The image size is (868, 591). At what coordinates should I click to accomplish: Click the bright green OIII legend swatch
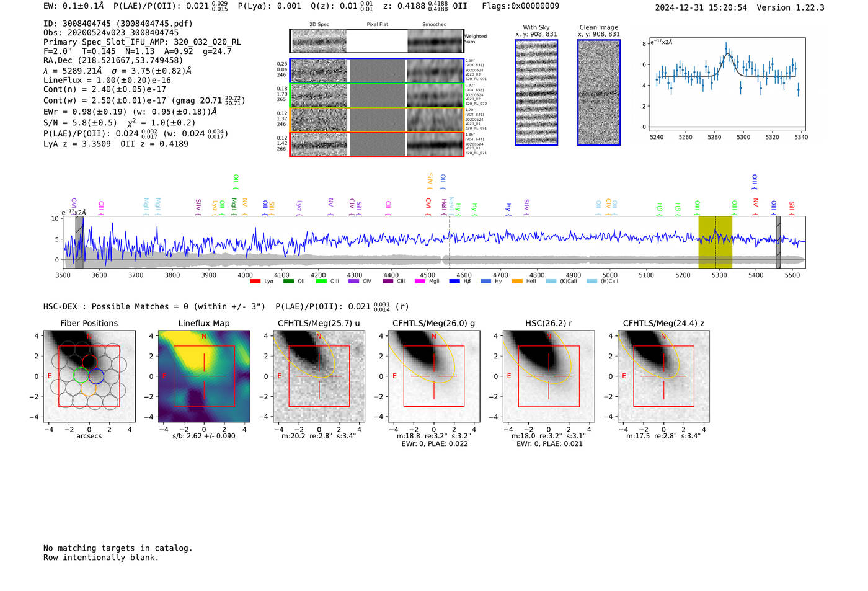tap(321, 282)
